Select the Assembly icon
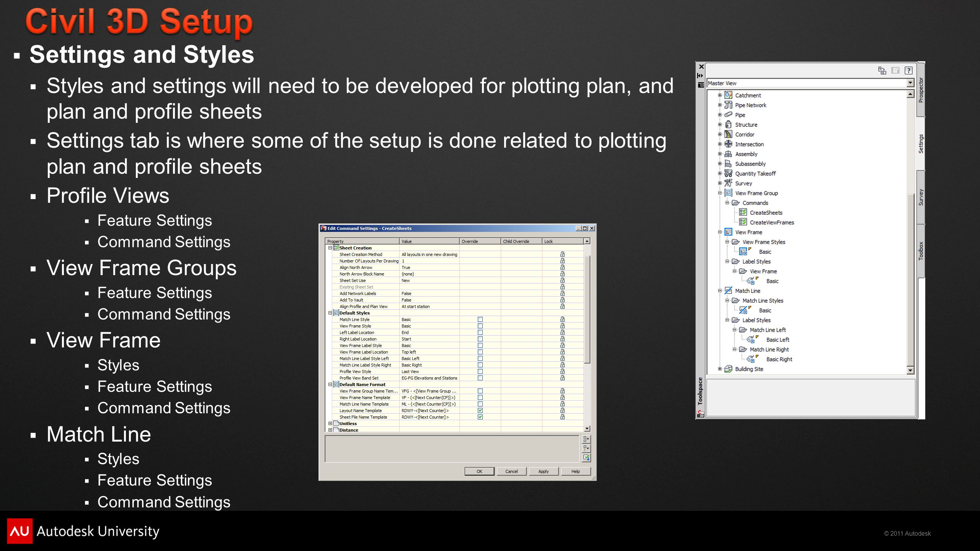 pos(728,154)
